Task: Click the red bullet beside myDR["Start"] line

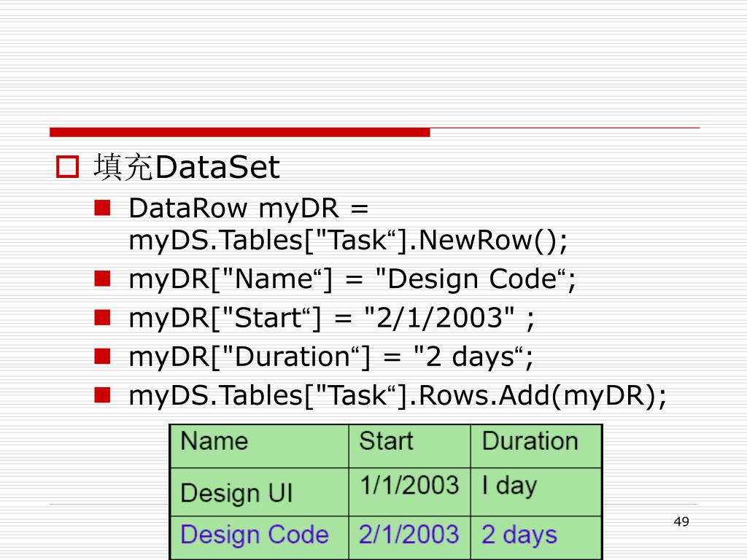Action: click(102, 316)
